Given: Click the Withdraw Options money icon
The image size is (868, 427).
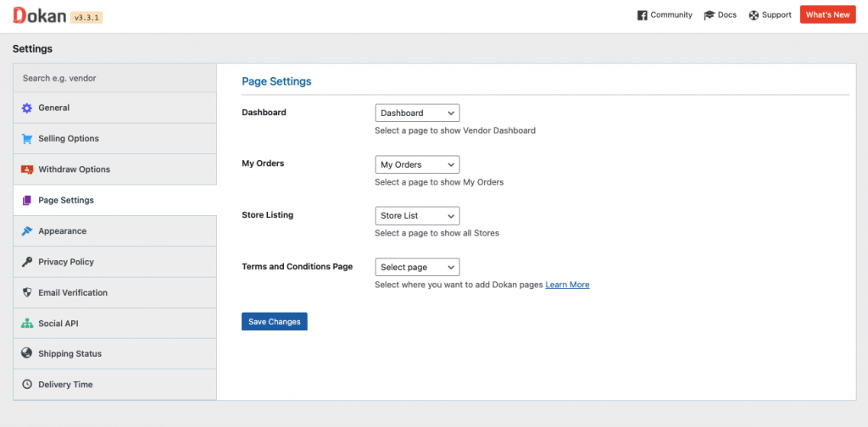Looking at the screenshot, I should pyautogui.click(x=27, y=169).
